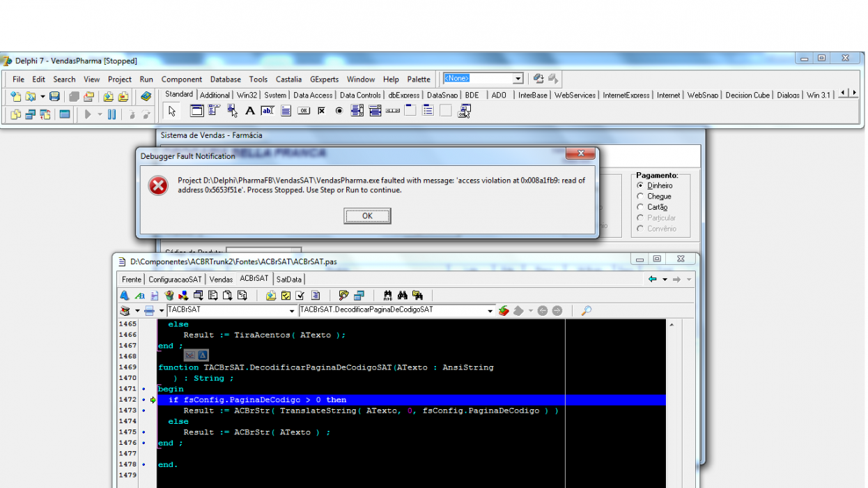Switch to the SatData editor tab
This screenshot has height=488, width=868.
point(289,280)
